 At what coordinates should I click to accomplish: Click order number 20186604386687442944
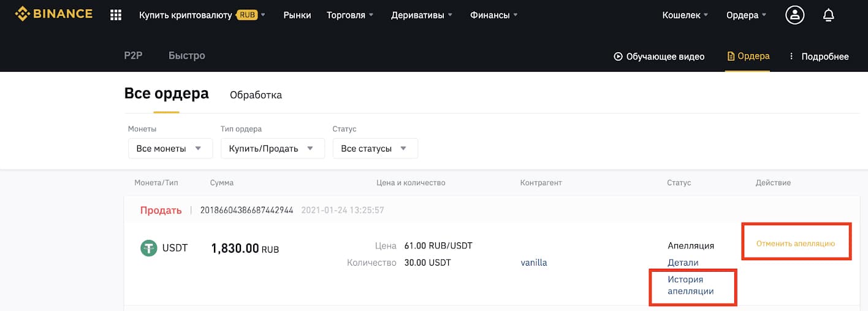point(247,210)
